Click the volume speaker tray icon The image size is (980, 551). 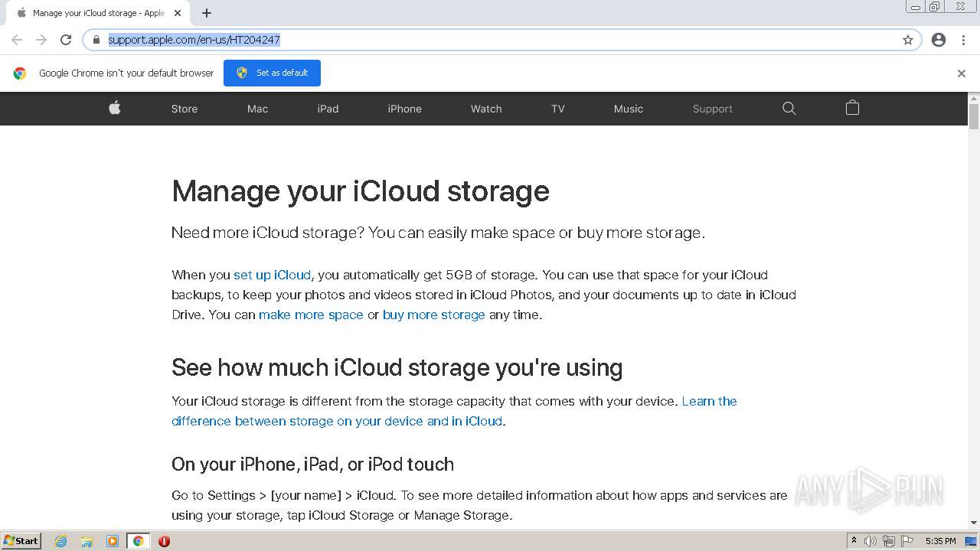pyautogui.click(x=871, y=541)
